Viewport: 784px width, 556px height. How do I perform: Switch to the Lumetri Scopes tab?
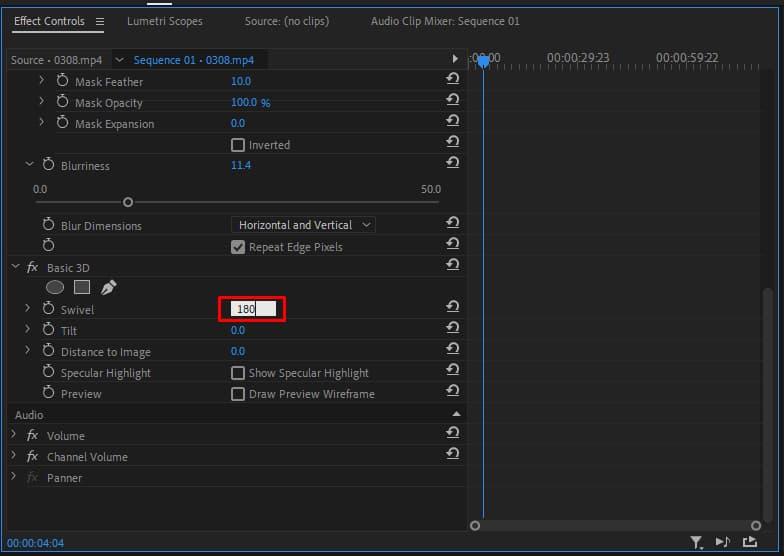coord(164,21)
